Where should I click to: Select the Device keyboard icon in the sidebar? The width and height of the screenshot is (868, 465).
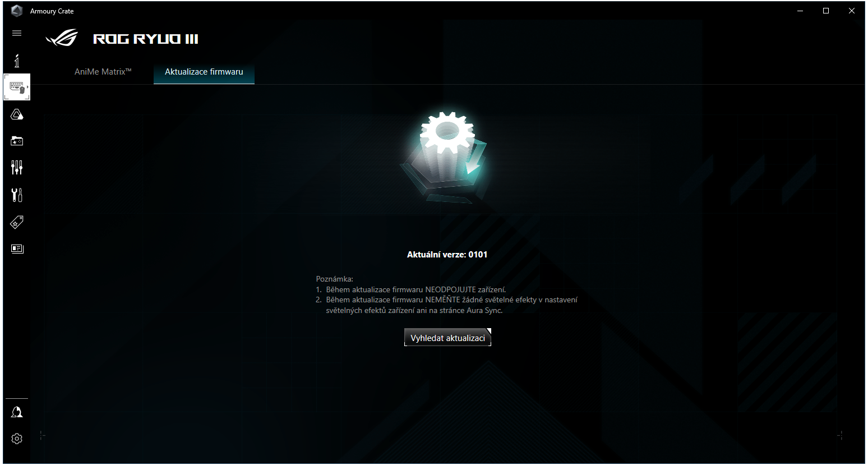(17, 87)
